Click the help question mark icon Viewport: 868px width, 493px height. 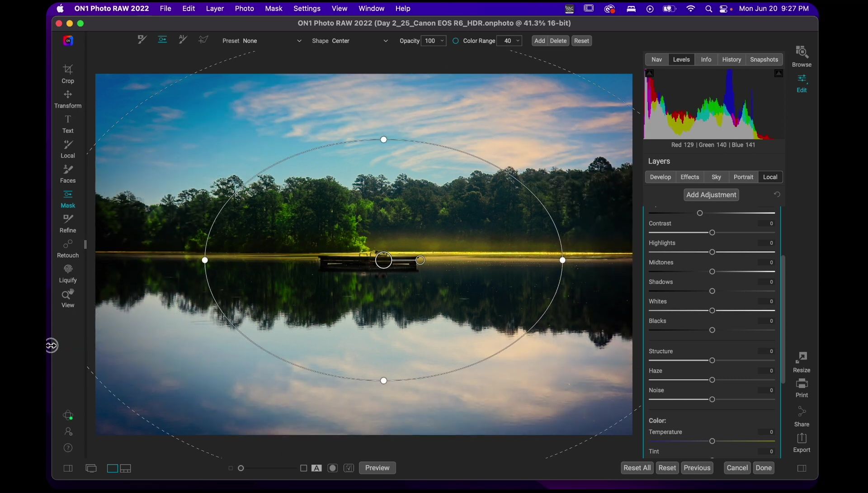68,448
